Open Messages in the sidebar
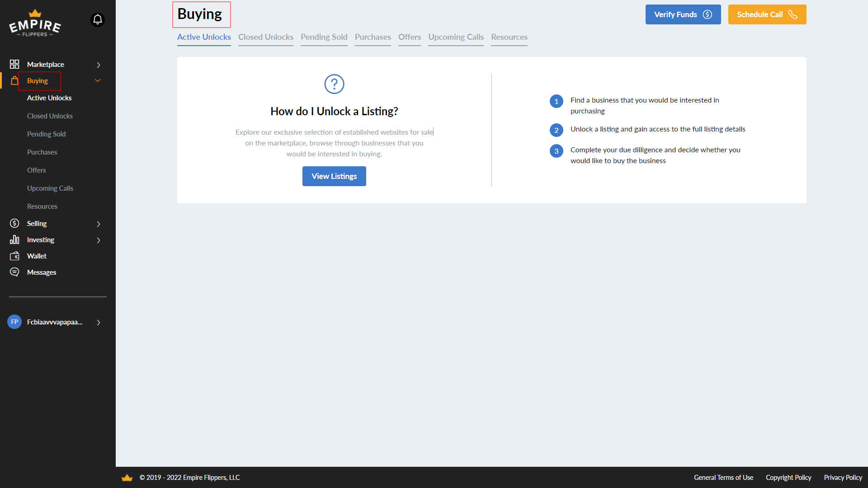This screenshot has width=868, height=488. pyautogui.click(x=42, y=272)
